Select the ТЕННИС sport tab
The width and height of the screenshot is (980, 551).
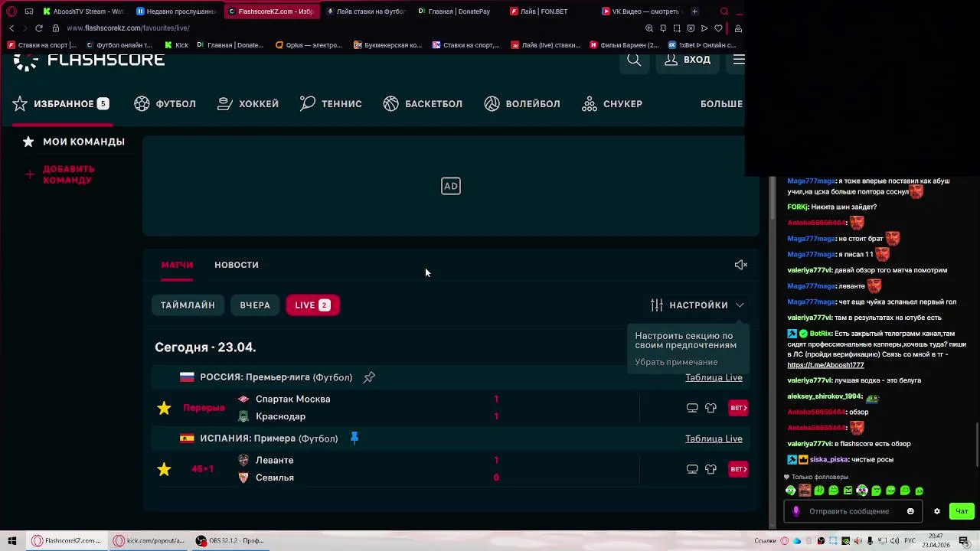tap(331, 104)
